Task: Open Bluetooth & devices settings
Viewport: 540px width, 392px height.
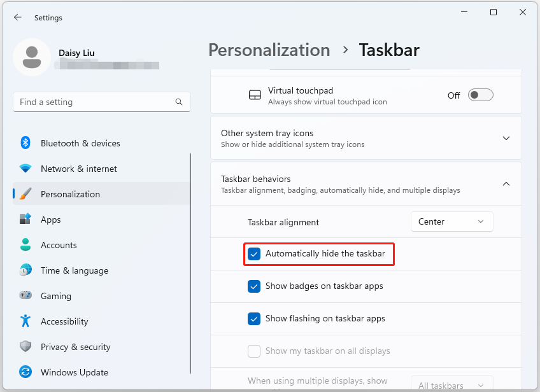Action: [x=25, y=143]
